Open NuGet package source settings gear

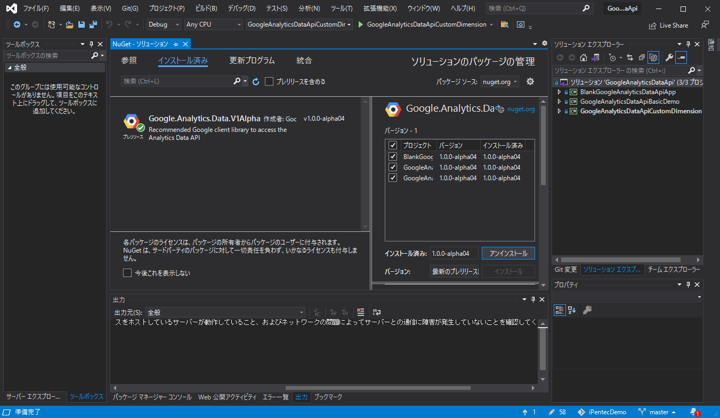click(530, 81)
